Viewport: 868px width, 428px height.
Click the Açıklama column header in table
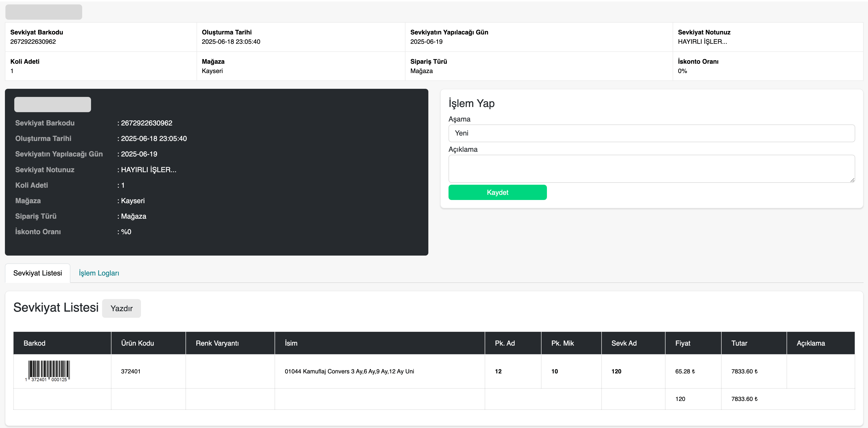811,343
